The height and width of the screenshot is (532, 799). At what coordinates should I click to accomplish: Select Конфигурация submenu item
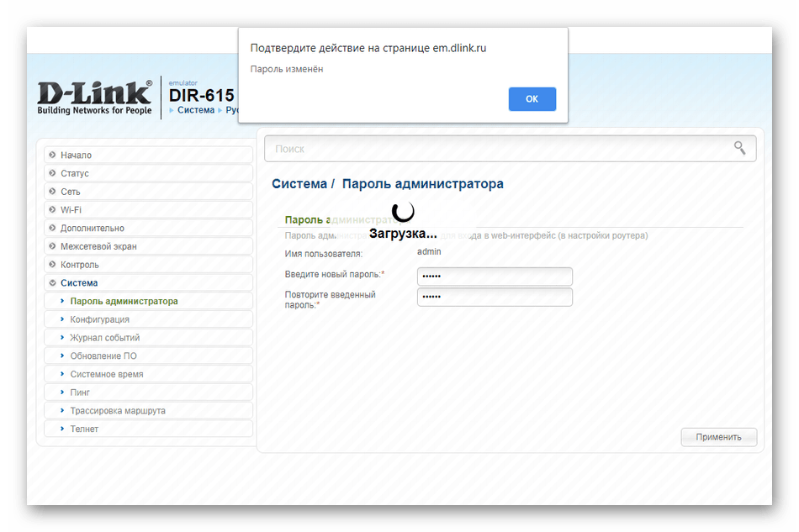[x=148, y=319]
